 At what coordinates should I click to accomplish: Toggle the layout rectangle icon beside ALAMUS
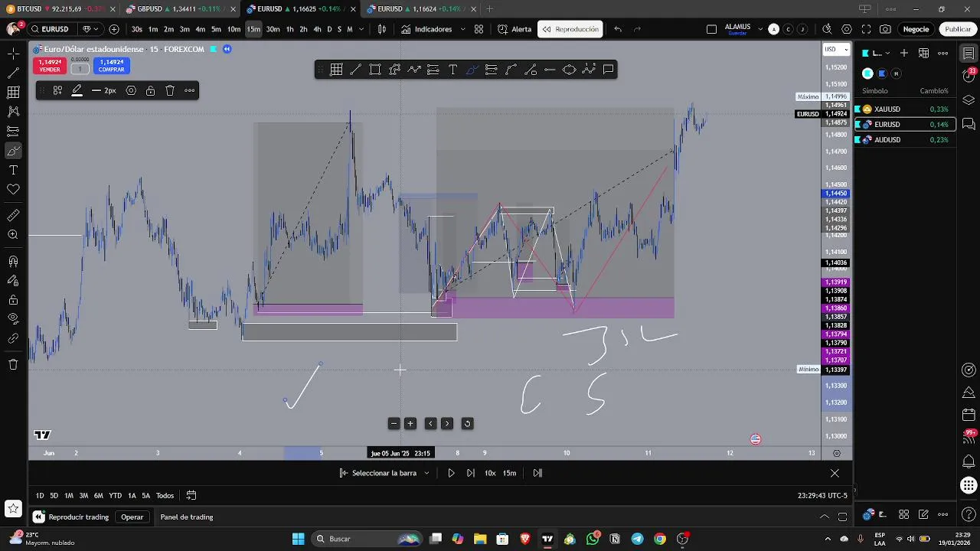click(711, 29)
